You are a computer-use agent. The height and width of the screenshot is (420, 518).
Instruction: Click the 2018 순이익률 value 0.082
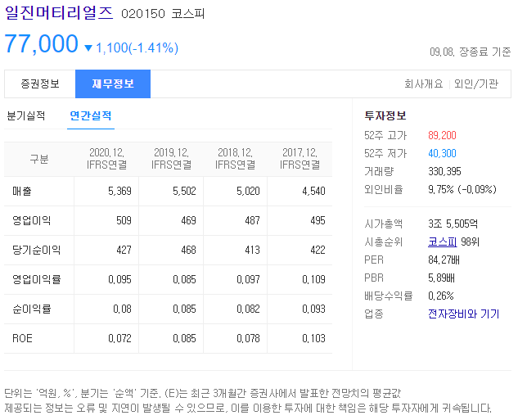248,309
